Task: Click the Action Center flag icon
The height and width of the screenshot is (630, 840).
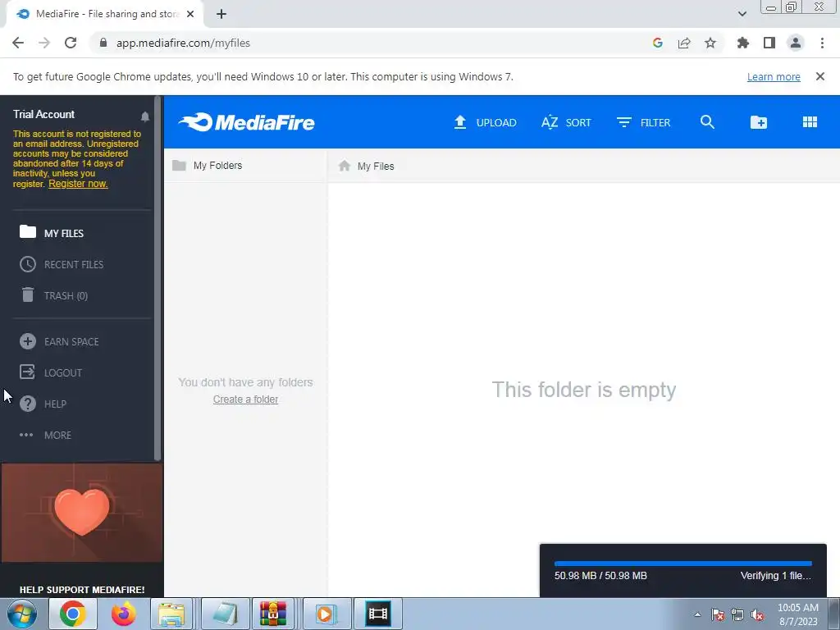Action: pyautogui.click(x=718, y=614)
